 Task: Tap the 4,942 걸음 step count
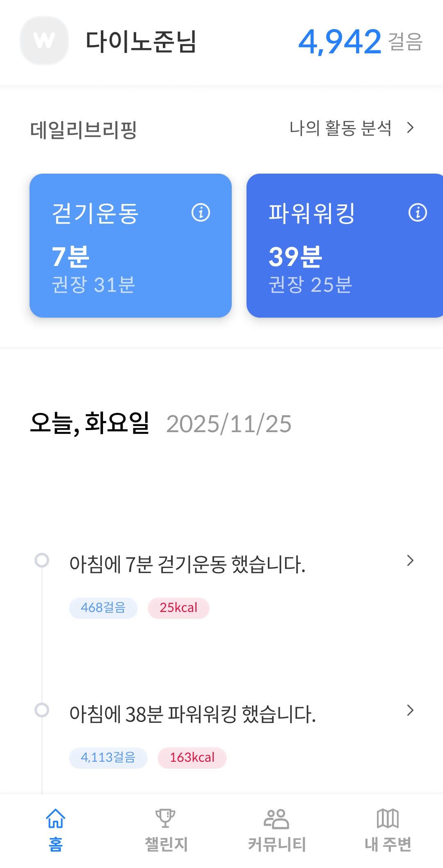pyautogui.click(x=360, y=41)
